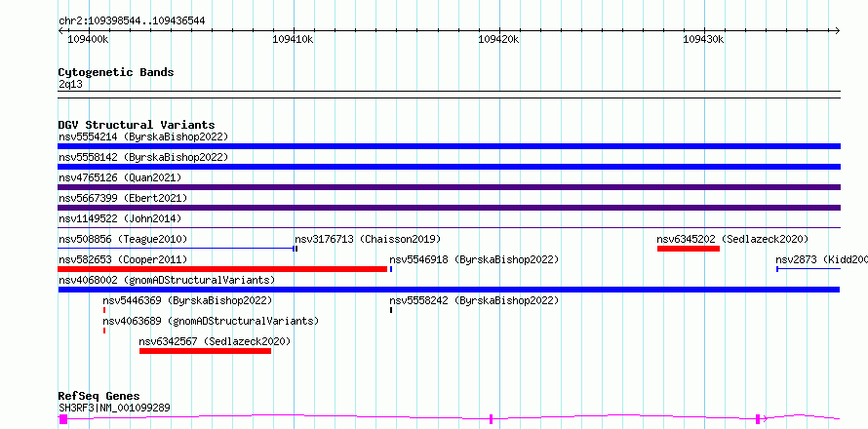The height and width of the screenshot is (429, 868).
Task: Click the 109430k ruler label
Action: tap(703, 39)
